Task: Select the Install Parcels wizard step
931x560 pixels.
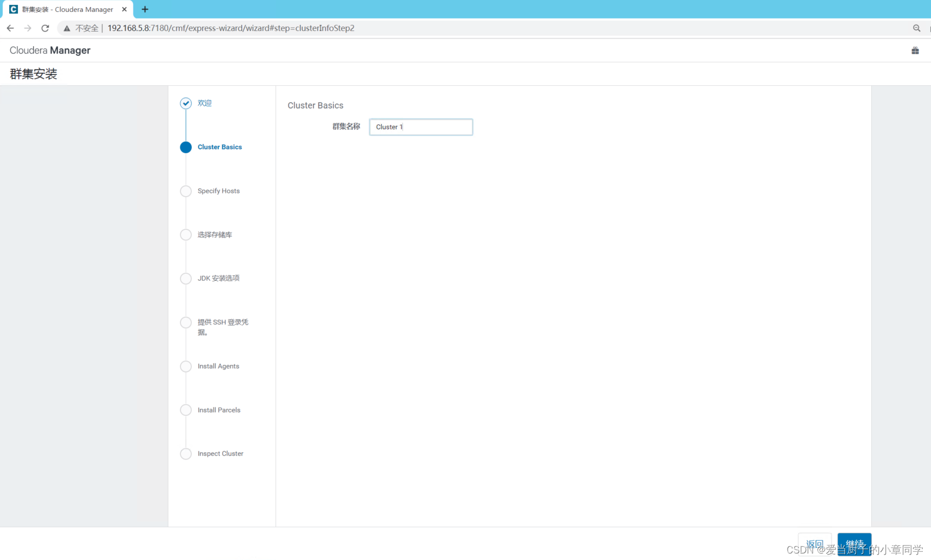Action: (219, 410)
